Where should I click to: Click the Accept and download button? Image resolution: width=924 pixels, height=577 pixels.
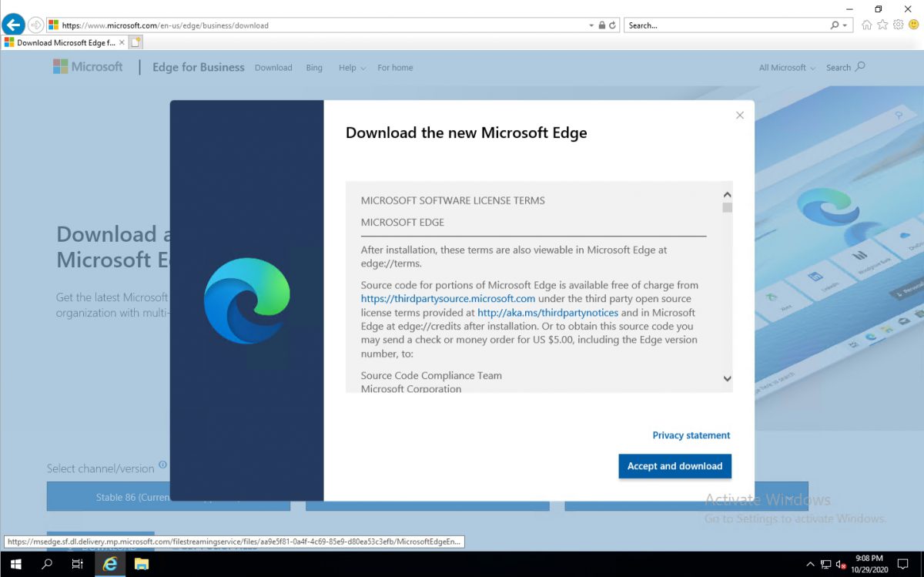click(x=675, y=466)
